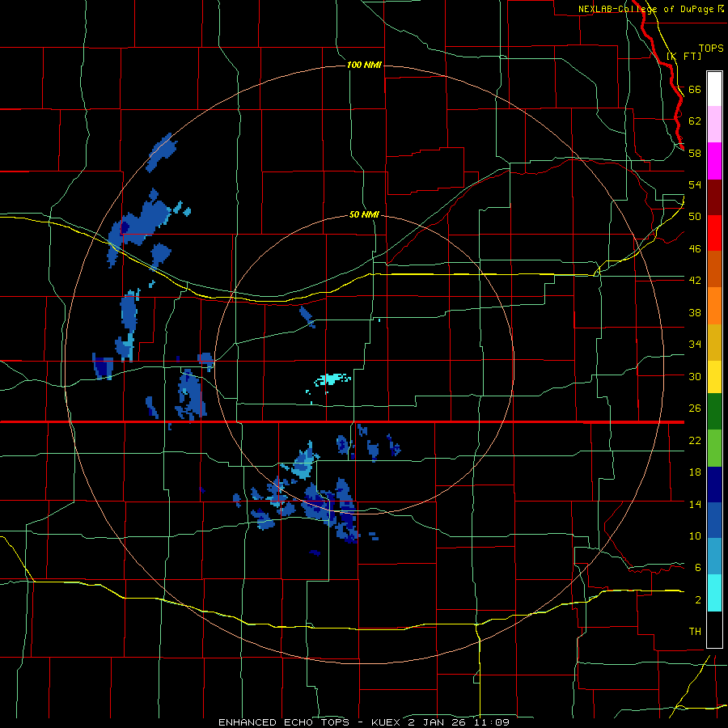Click the dark orange 42-46 kft color band
The image size is (728, 728).
(x=714, y=269)
